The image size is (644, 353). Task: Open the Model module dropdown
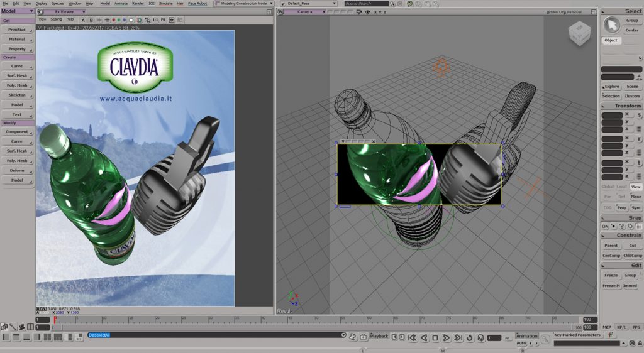coord(18,11)
